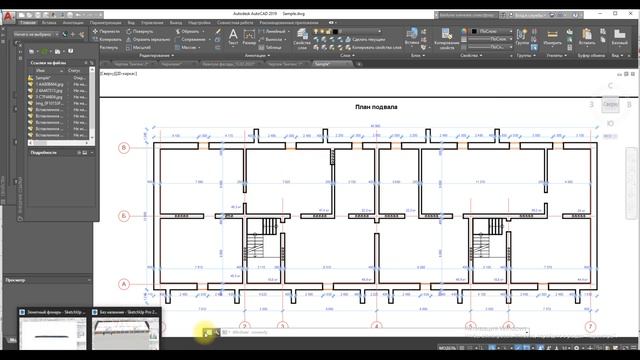Click the Base (Базовый) view button
This screenshot has height=360, width=640.
(x=620, y=37)
